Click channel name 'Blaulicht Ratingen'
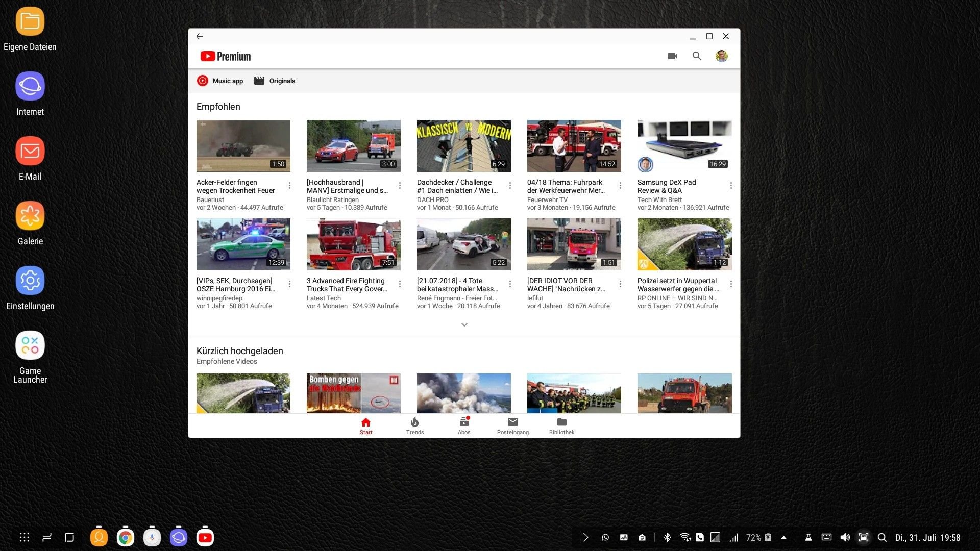Screen dimensions: 980x551 coord(333,200)
